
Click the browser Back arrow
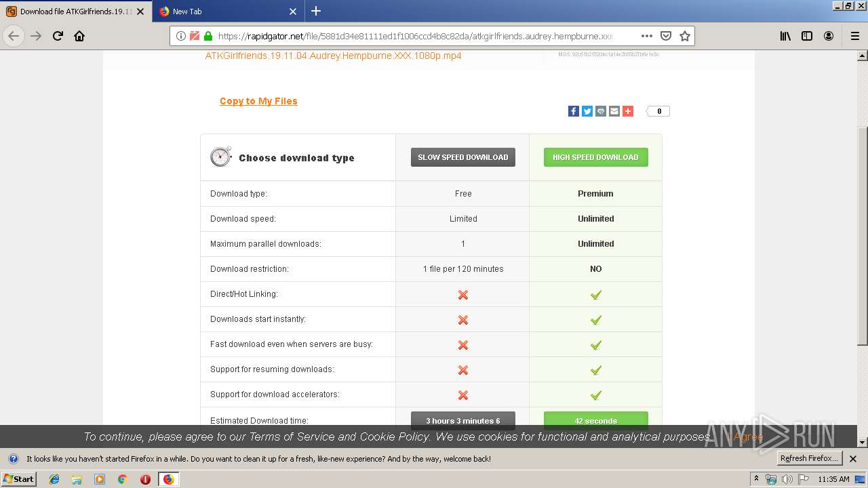tap(14, 36)
